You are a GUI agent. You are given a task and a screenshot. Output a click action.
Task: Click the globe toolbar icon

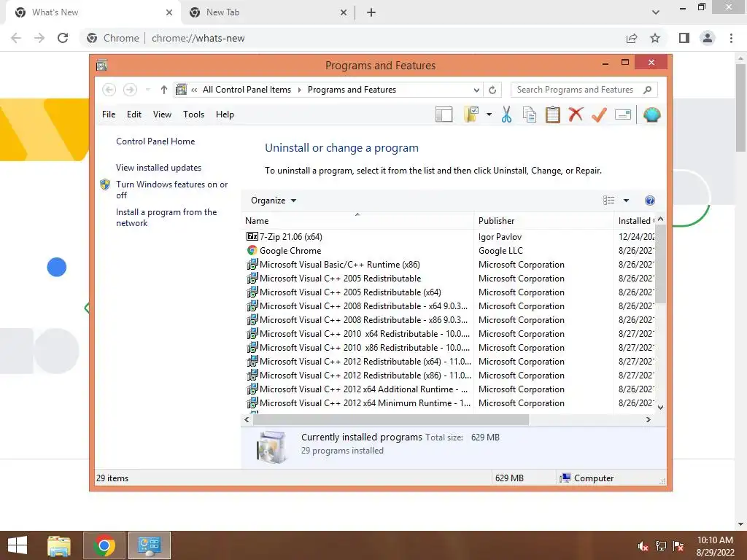pos(651,114)
